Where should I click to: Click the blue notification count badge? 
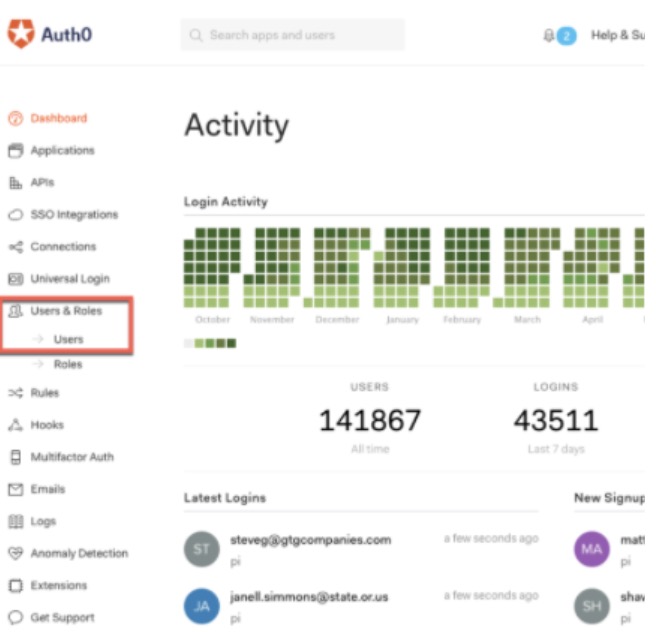pos(566,36)
